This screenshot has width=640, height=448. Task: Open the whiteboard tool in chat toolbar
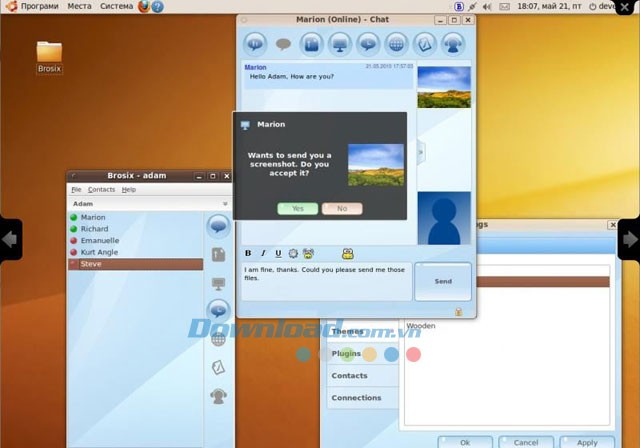point(425,44)
